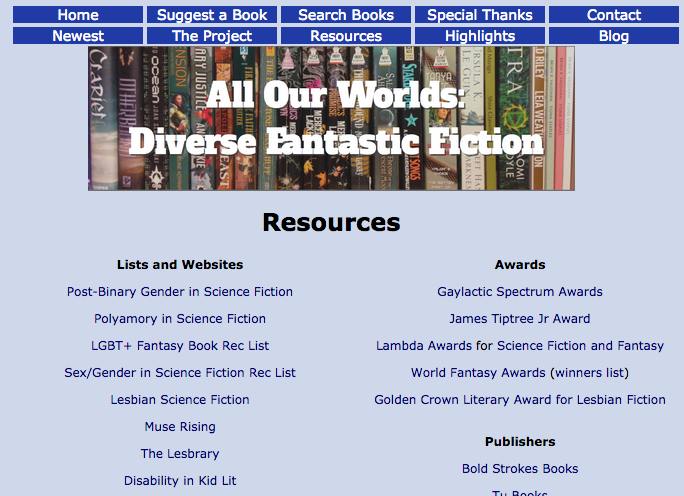Open the James Tiptree Jr Award link

(x=520, y=319)
